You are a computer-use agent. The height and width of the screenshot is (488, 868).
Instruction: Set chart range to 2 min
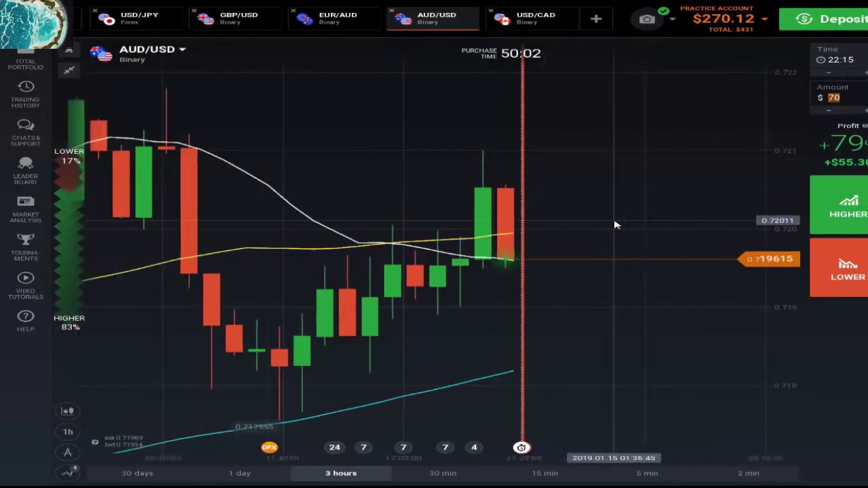click(x=749, y=473)
